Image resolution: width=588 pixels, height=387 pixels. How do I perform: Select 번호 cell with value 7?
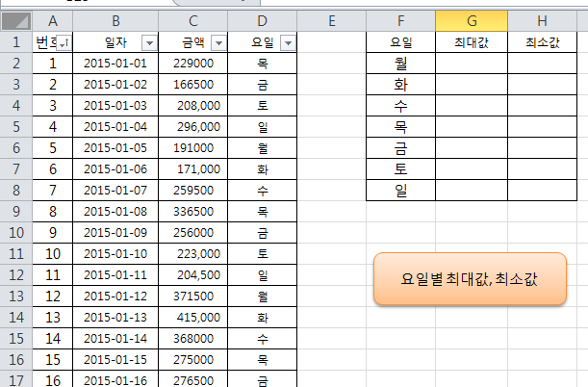[53, 191]
